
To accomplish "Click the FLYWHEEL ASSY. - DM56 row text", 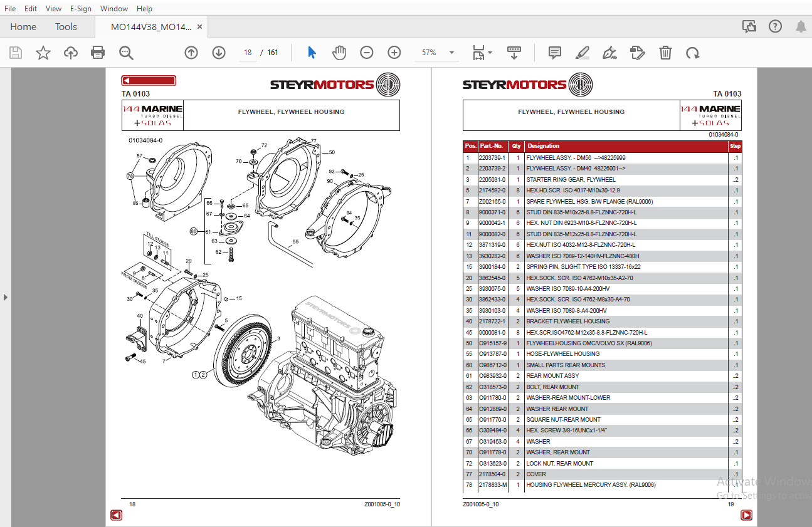I will pos(576,158).
